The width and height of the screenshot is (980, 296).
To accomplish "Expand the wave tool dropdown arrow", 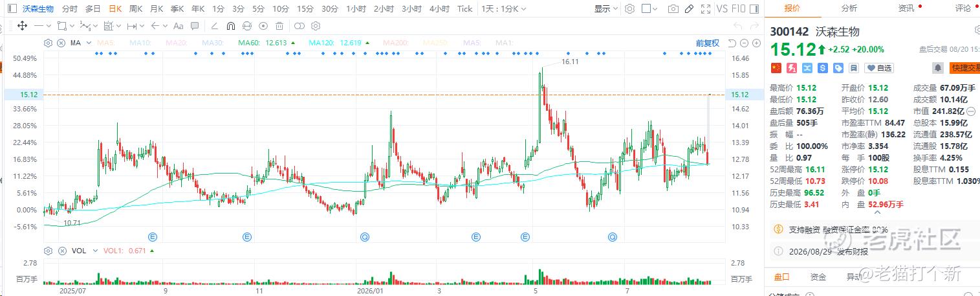I will coord(95,26).
